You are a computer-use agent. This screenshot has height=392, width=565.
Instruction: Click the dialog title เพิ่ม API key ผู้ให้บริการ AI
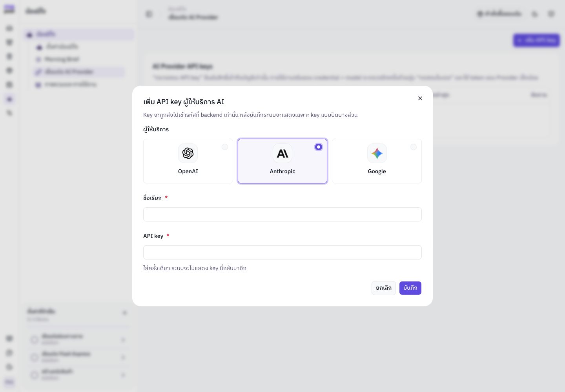(x=184, y=102)
